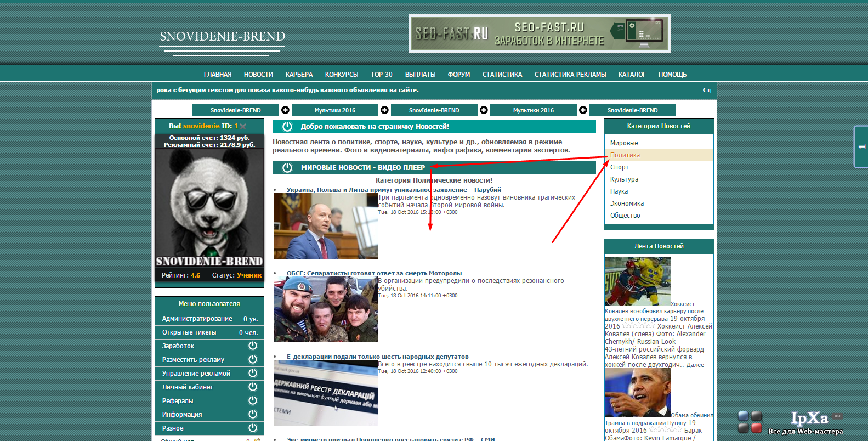Open КАТАЛОГ in the navigation bar
Viewport: 868px width, 441px height.
click(x=632, y=75)
